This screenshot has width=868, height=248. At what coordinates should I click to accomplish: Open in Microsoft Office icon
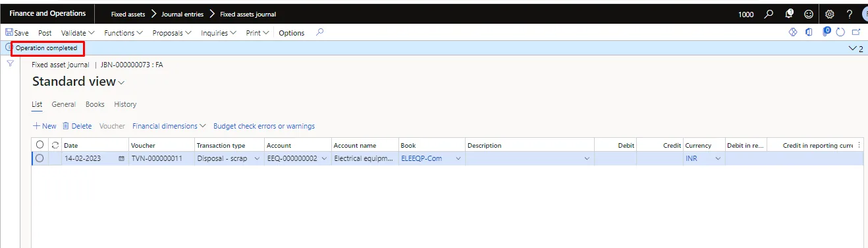[x=809, y=32]
